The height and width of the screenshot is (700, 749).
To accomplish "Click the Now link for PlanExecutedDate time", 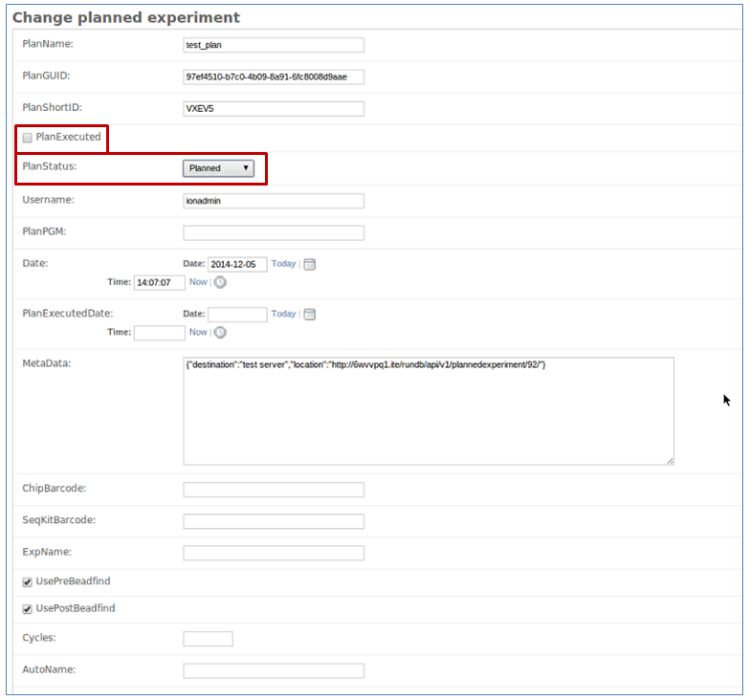I will point(198,332).
